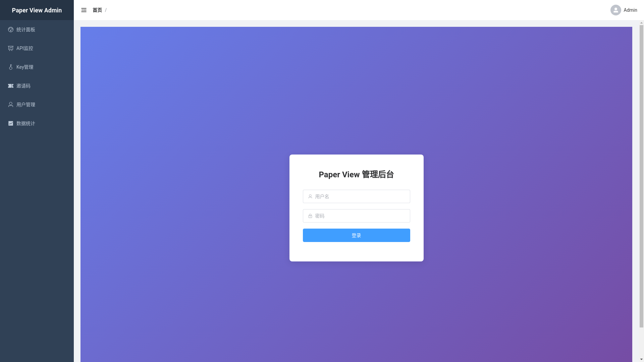
Task: Click the vertical scrollbar thumb on the right
Action: click(641, 176)
